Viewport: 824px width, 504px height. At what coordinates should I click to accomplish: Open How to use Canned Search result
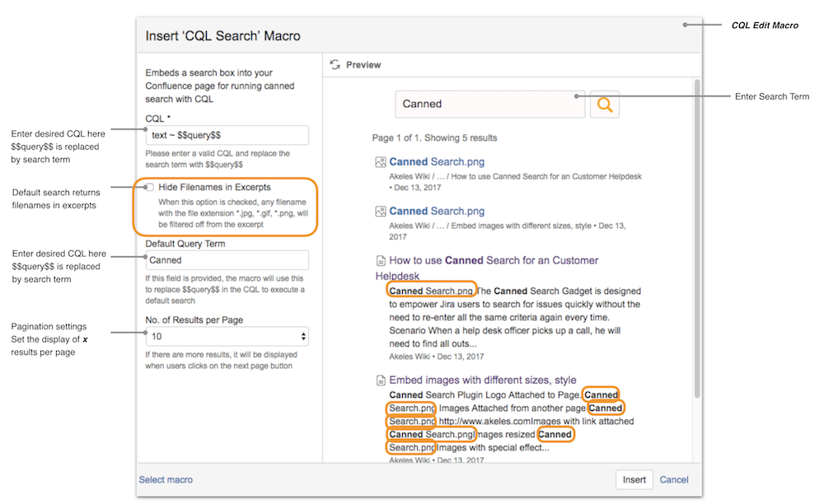click(x=493, y=260)
